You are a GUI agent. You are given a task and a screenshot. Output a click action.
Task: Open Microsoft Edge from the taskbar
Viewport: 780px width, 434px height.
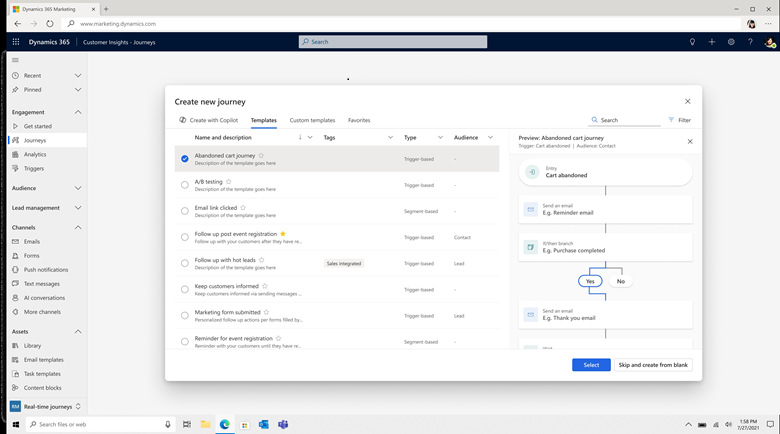tap(225, 424)
